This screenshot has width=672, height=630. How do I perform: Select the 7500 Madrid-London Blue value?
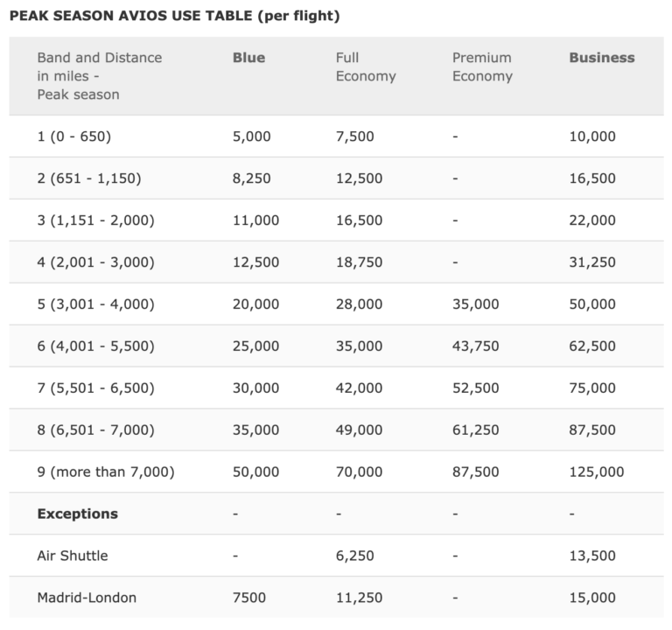[x=249, y=598]
